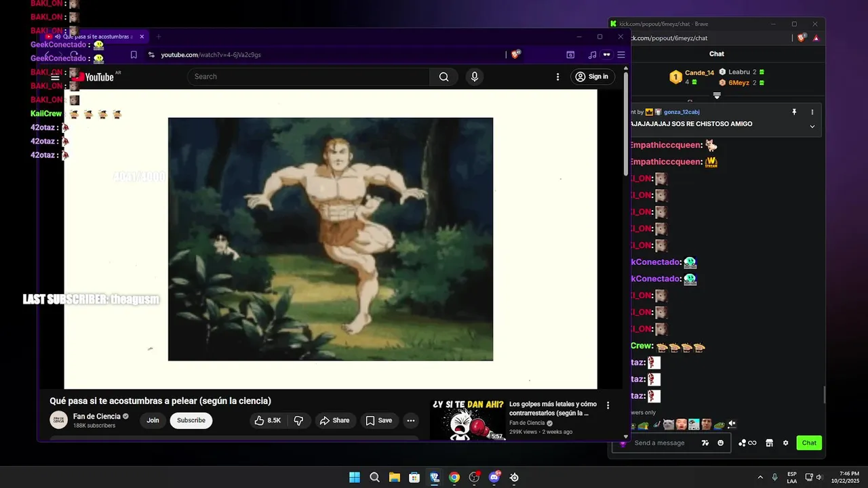Viewport: 868px width, 488px height.
Task: Subscribe to Fan de Ciencia
Action: click(x=191, y=420)
